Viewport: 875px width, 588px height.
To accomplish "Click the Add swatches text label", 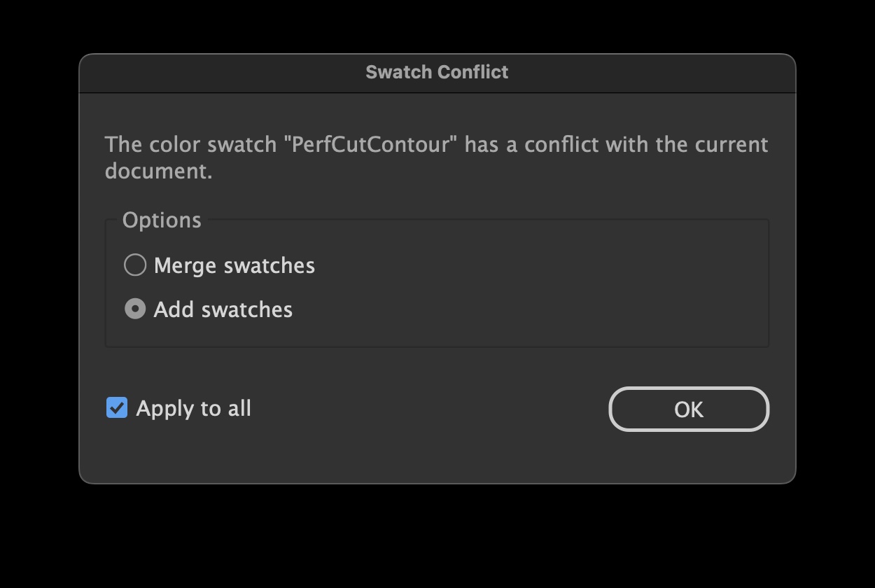I will point(223,309).
